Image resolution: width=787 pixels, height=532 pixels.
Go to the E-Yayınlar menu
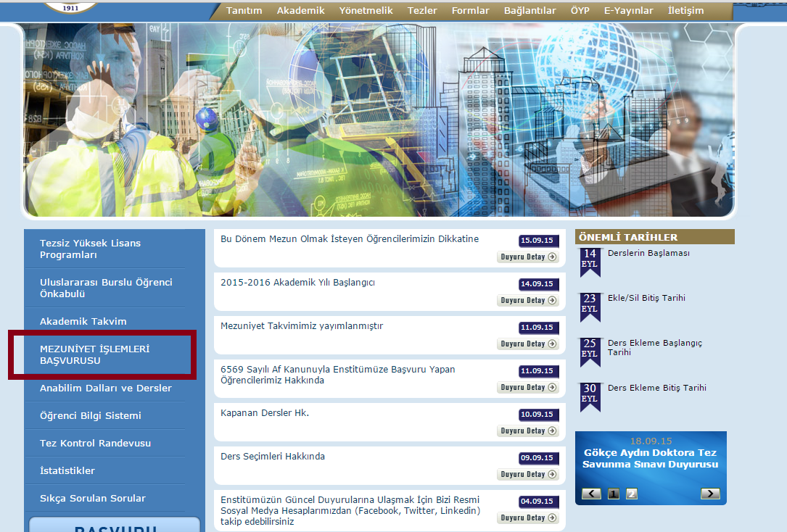pyautogui.click(x=628, y=11)
